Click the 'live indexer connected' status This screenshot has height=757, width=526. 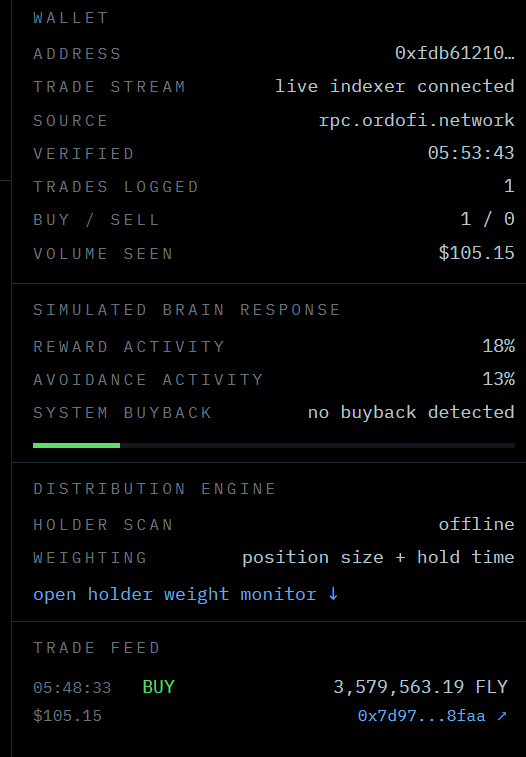(395, 86)
